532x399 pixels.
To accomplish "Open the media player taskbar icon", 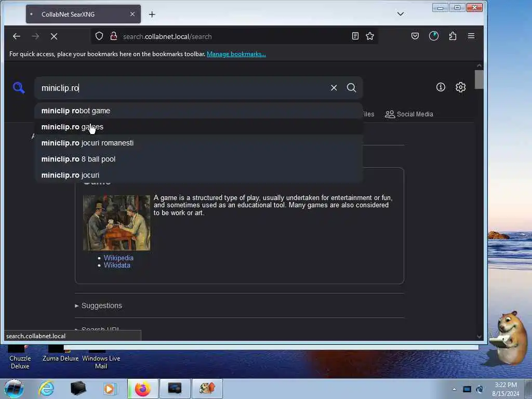I will coord(109,389).
